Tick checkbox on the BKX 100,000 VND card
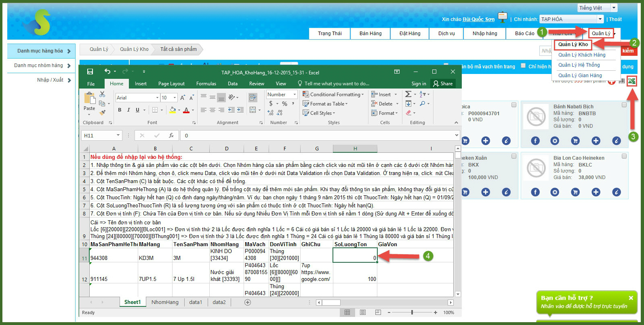The height and width of the screenshot is (325, 644). tap(514, 156)
